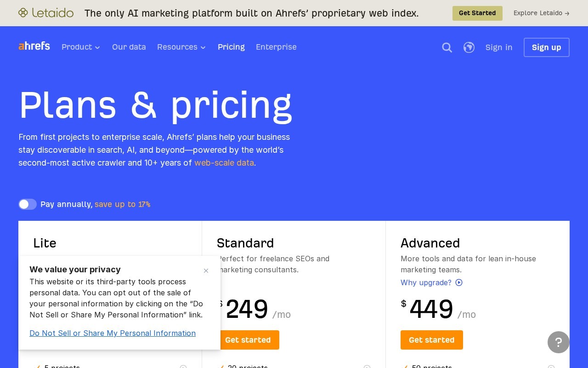The image size is (588, 368).
Task: Open the globe language selector icon
Action: [469, 47]
